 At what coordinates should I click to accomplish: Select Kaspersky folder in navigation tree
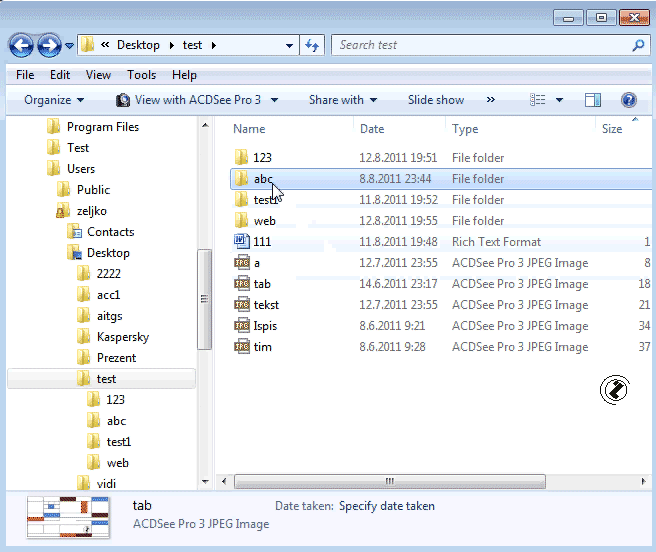tap(122, 337)
